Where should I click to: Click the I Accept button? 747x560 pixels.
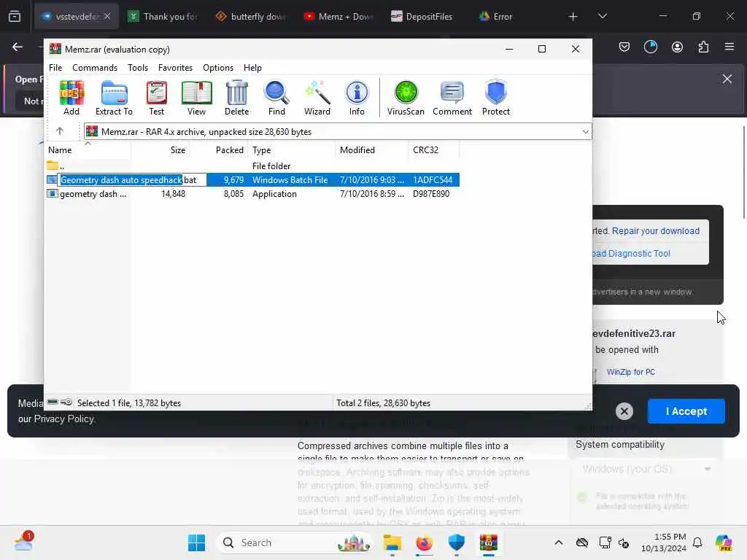coord(686,411)
